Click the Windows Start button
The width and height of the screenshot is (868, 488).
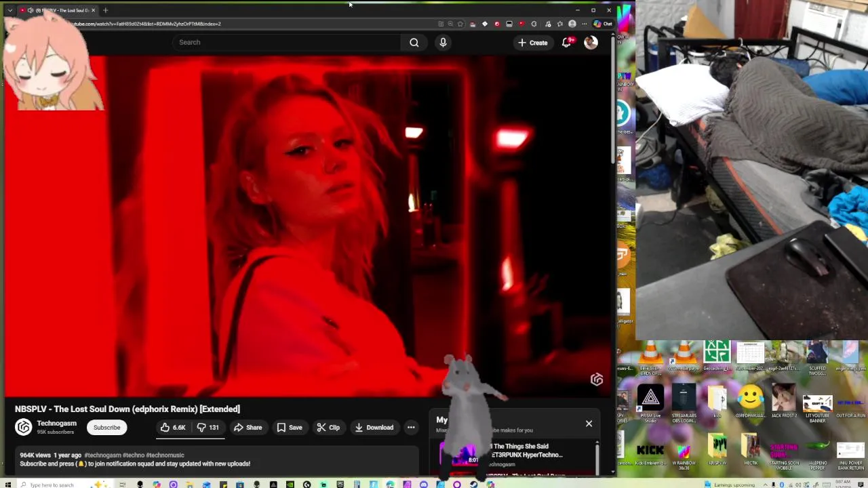[x=9, y=485]
